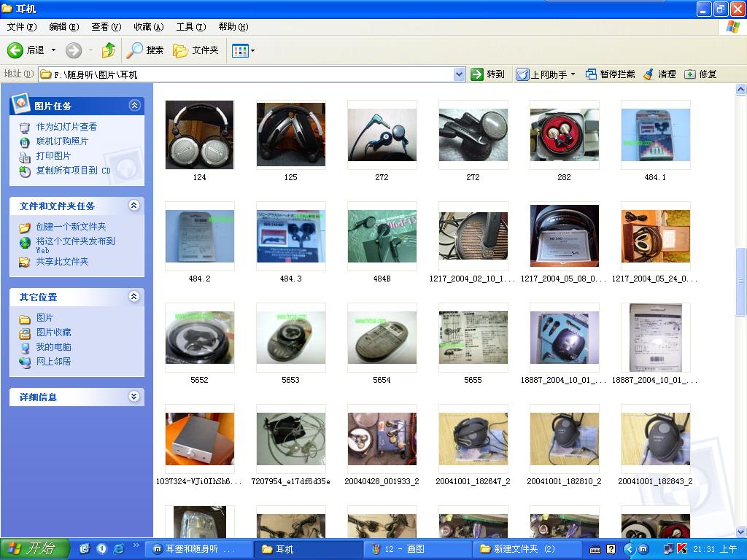Click the Go (转到) button
Image resolution: width=747 pixels, height=560 pixels.
click(x=487, y=74)
